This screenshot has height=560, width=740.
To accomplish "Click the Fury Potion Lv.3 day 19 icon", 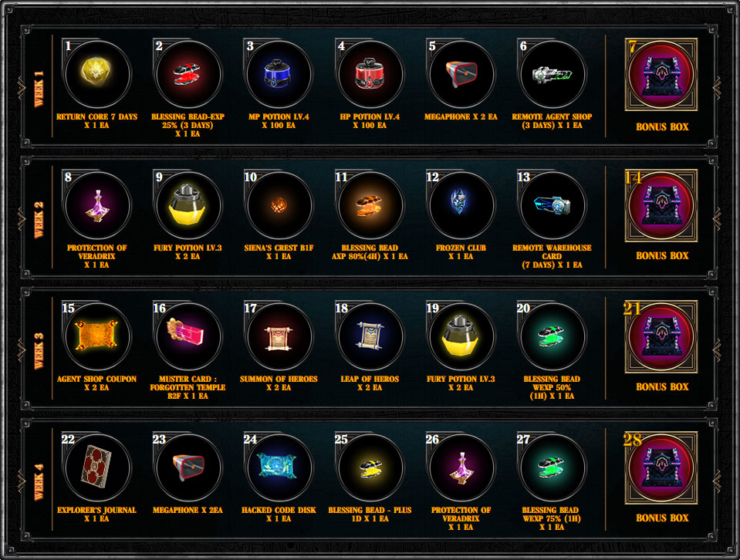I will coord(461,336).
